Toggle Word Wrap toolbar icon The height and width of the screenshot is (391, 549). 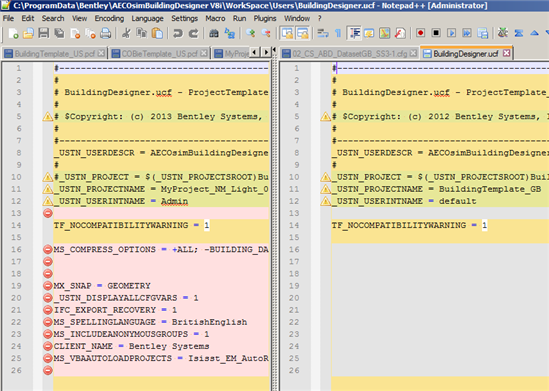[x=323, y=33]
